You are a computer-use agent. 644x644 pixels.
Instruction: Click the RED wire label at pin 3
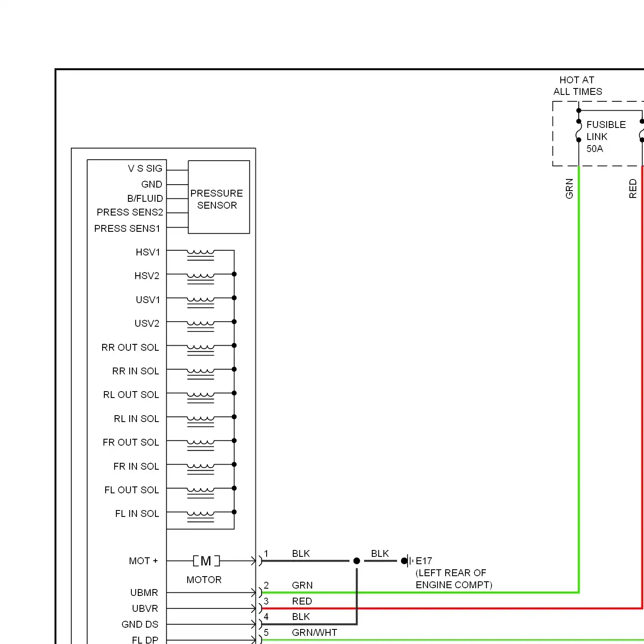pyautogui.click(x=302, y=601)
